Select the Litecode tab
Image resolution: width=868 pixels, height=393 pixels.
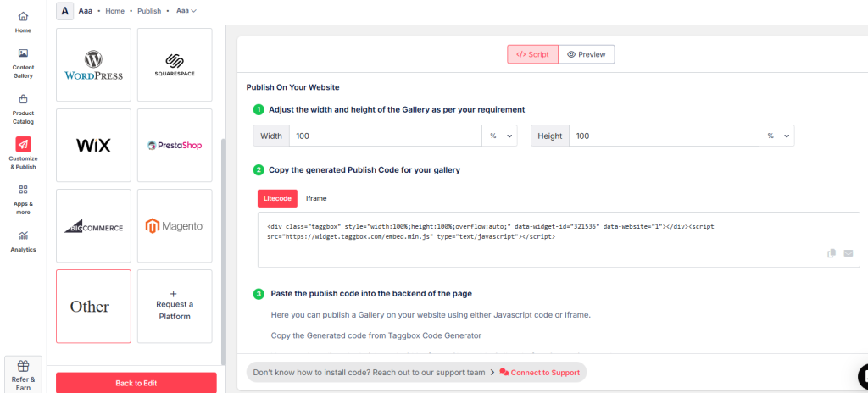(277, 198)
